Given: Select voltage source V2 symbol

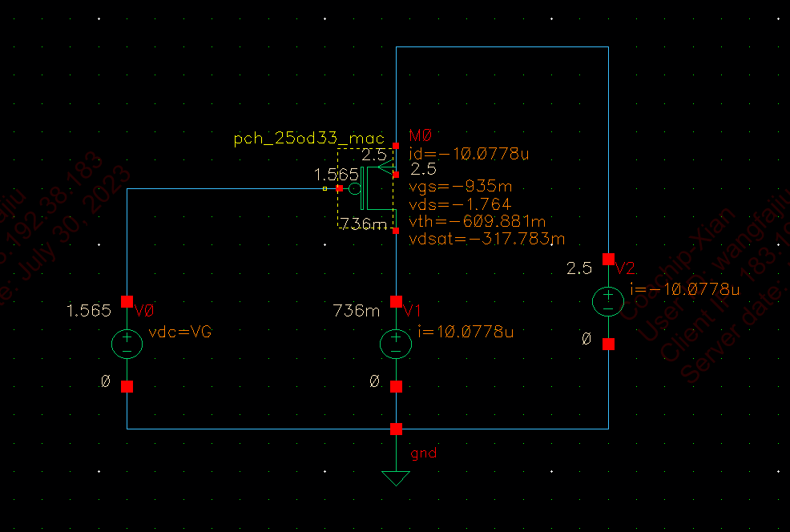Looking at the screenshot, I should point(608,302).
